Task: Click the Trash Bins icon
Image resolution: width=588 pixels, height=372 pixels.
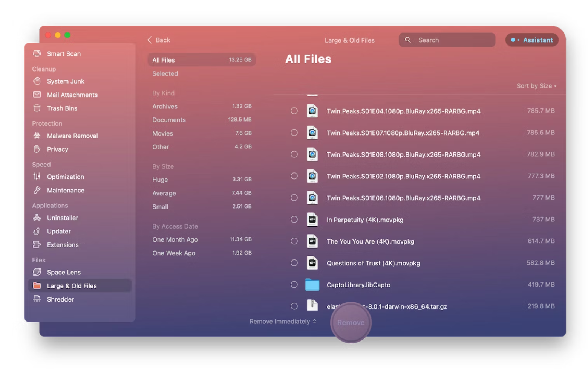Action: pyautogui.click(x=37, y=108)
